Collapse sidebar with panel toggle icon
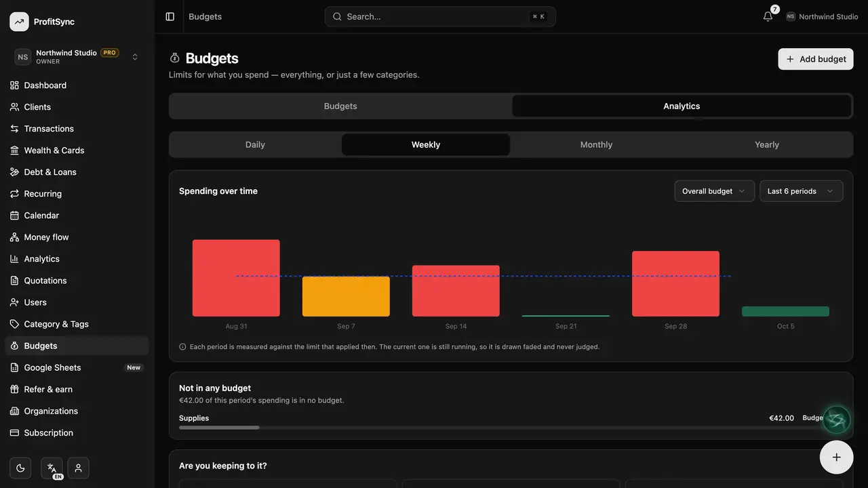The image size is (868, 488). coord(170,16)
